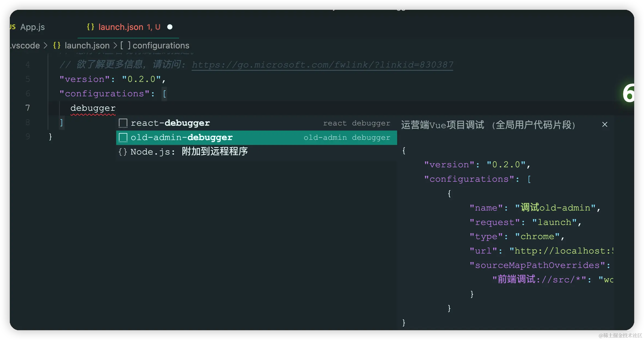The height and width of the screenshot is (340, 644).
Task: Click the opening bracket on line 6
Action: 164,94
